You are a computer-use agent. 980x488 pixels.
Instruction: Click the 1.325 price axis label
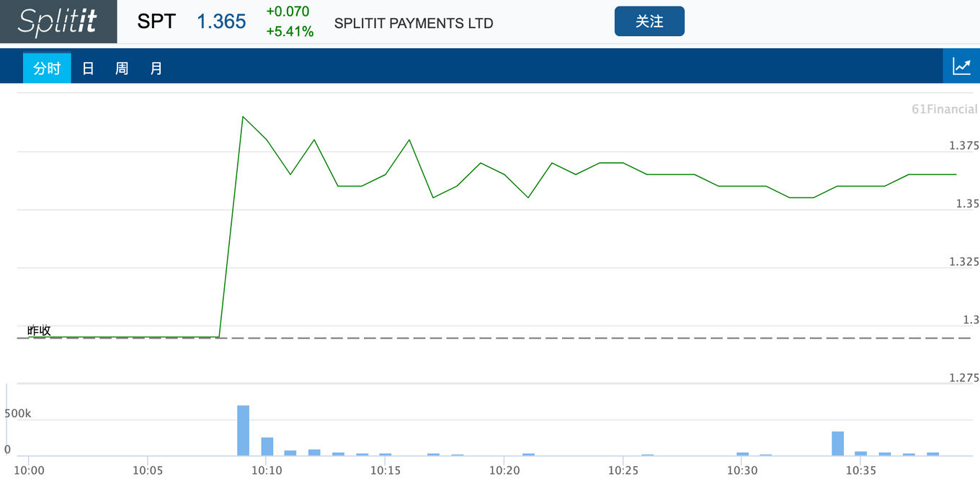click(x=964, y=262)
